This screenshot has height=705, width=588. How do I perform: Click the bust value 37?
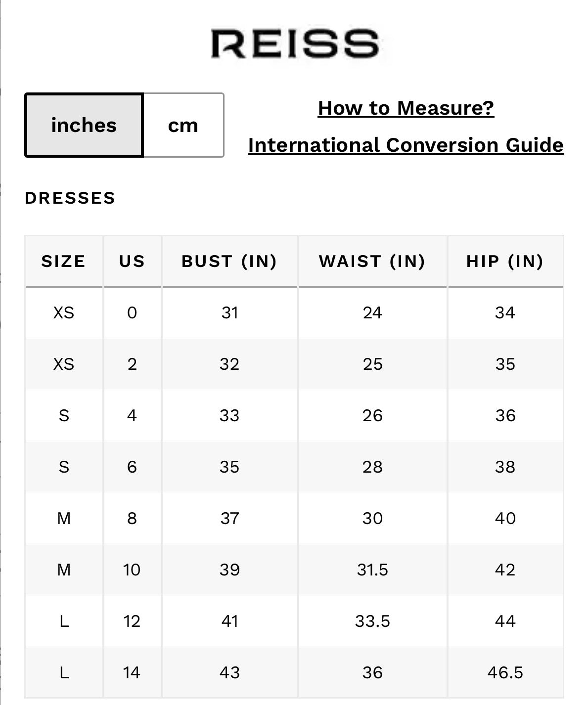[229, 518]
